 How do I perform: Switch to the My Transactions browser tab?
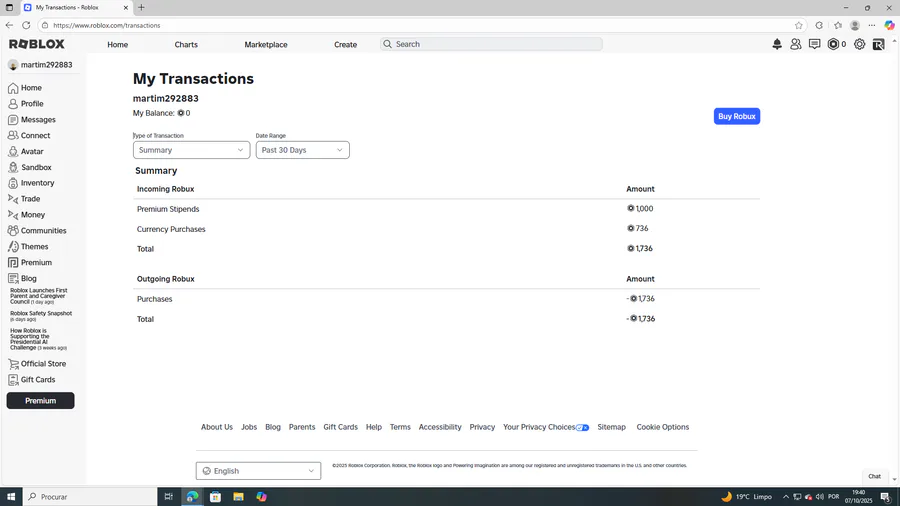pos(76,7)
